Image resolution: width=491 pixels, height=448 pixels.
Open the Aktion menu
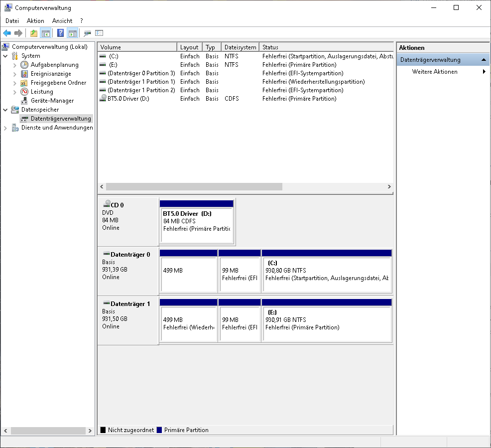pyautogui.click(x=35, y=20)
